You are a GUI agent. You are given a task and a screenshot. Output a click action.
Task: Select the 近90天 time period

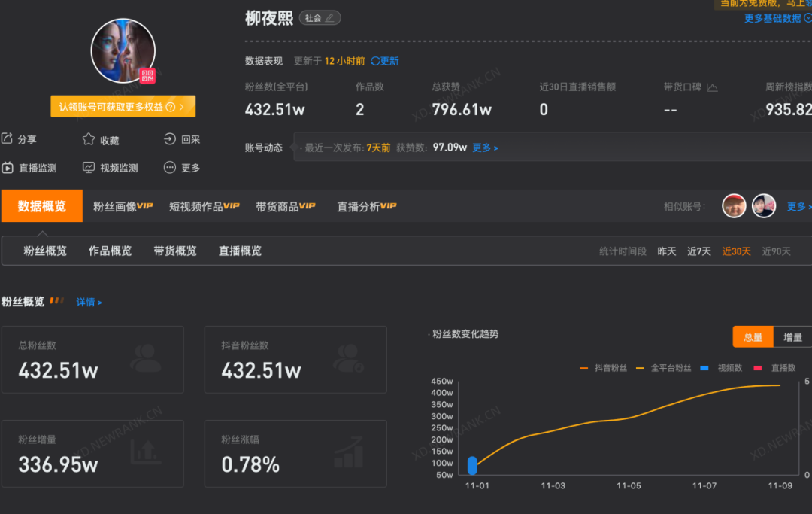pos(776,251)
